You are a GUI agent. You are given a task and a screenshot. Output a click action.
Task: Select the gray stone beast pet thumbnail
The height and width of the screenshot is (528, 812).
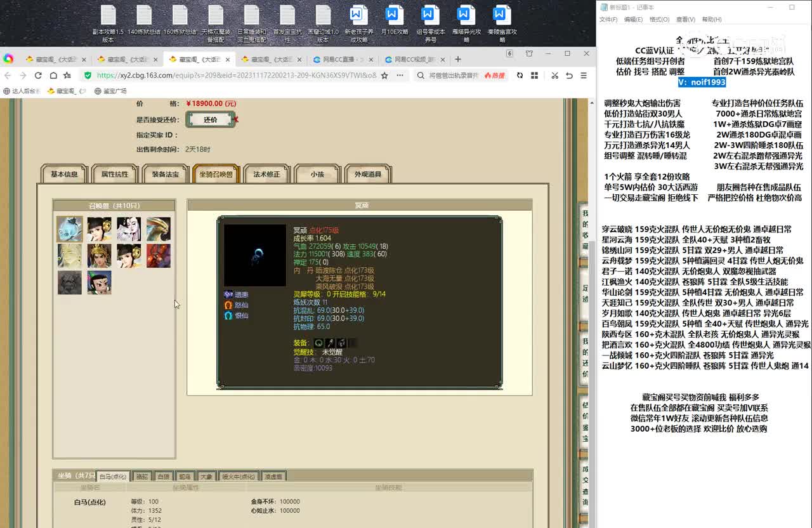point(70,282)
